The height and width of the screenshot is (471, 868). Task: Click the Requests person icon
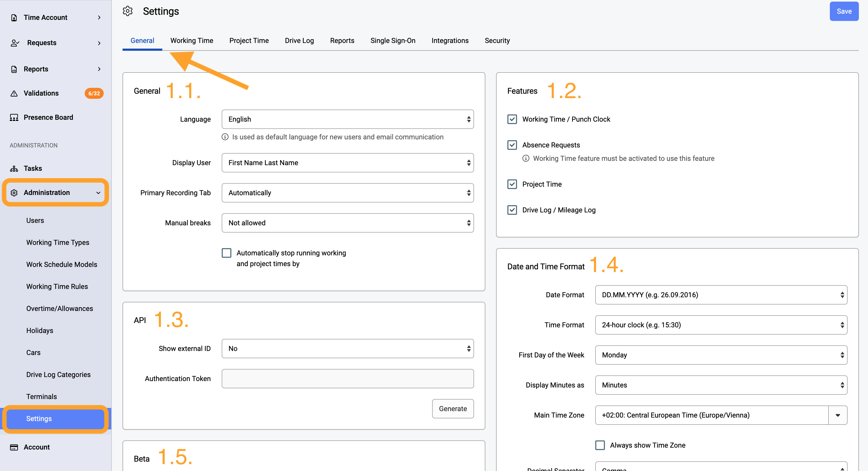tap(15, 43)
